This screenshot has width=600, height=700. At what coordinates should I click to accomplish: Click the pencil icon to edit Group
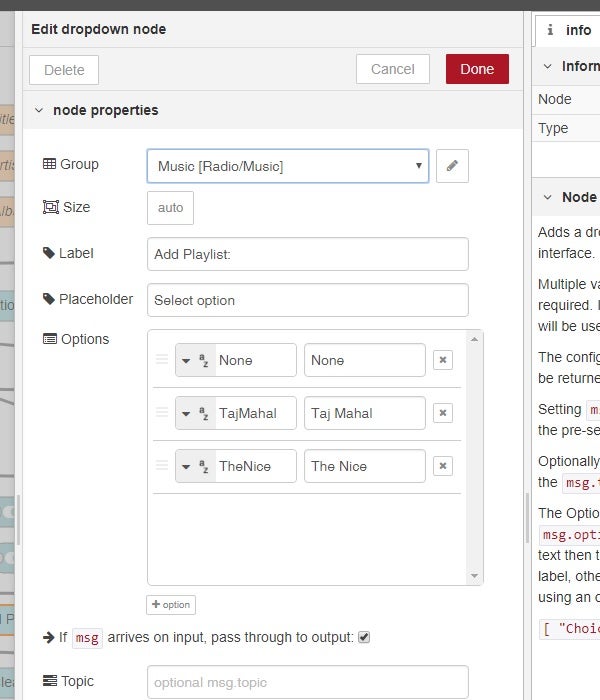[452, 166]
